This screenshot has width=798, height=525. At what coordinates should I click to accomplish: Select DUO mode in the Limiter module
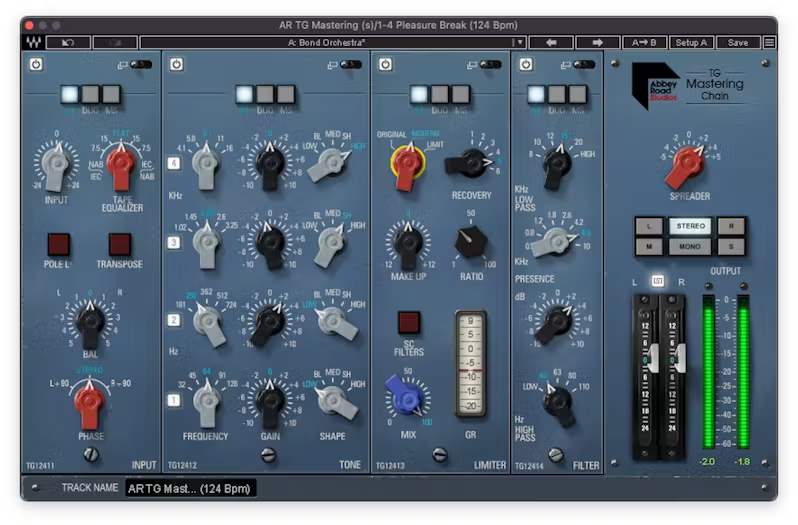click(x=440, y=94)
